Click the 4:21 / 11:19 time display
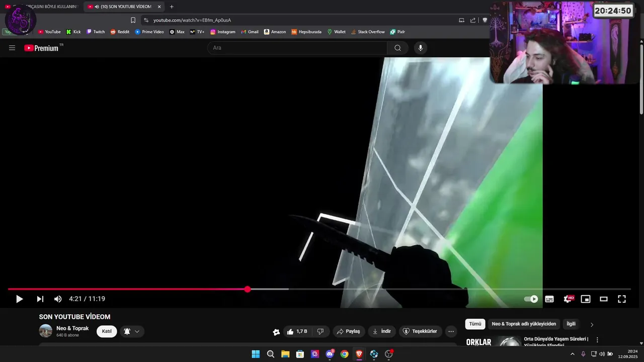 (87, 299)
